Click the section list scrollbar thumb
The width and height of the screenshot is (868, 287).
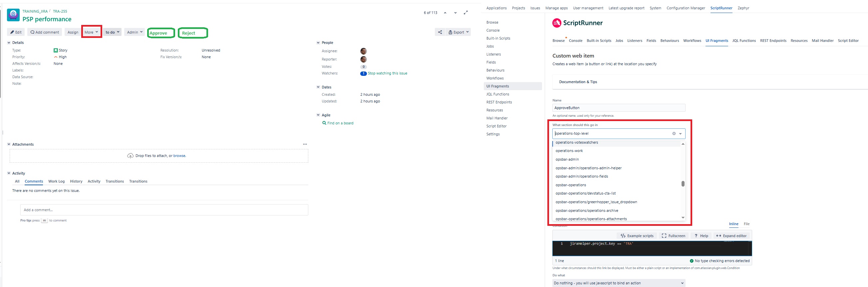pos(683,184)
